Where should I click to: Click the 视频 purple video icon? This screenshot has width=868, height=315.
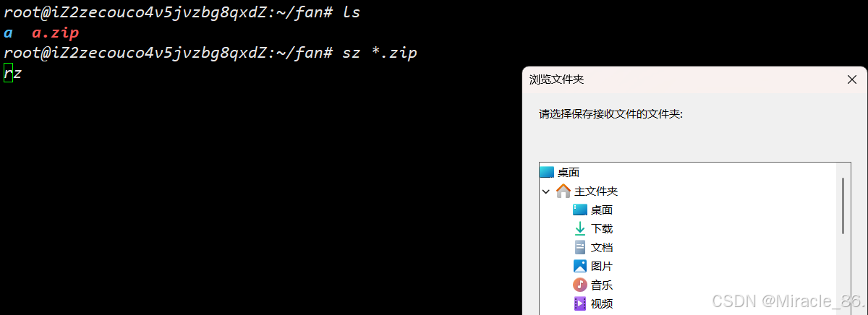tap(580, 303)
